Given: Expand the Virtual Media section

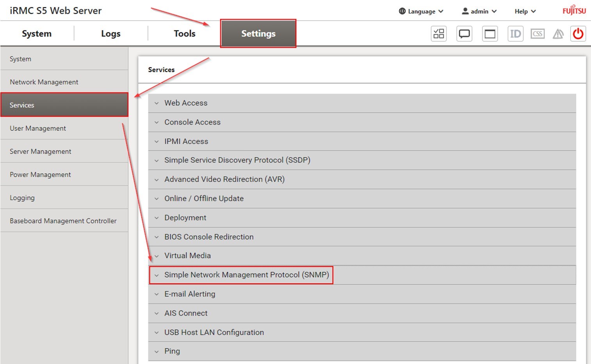Looking at the screenshot, I should [187, 256].
